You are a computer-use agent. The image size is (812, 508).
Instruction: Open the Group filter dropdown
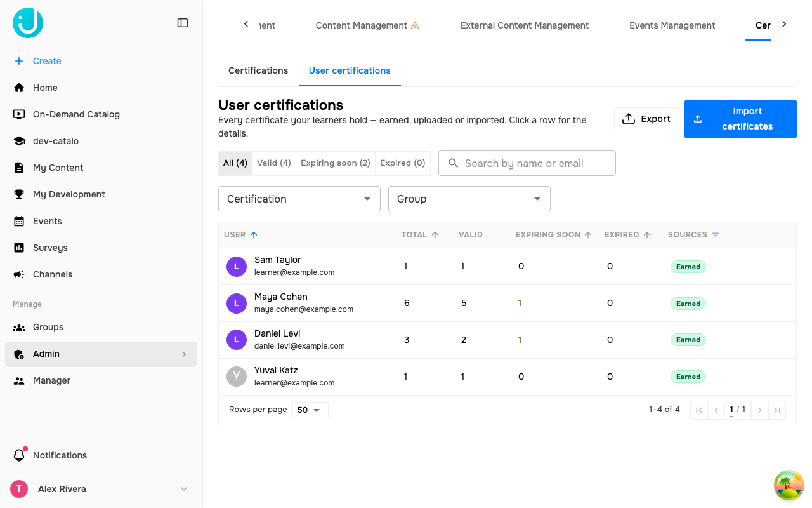tap(469, 199)
